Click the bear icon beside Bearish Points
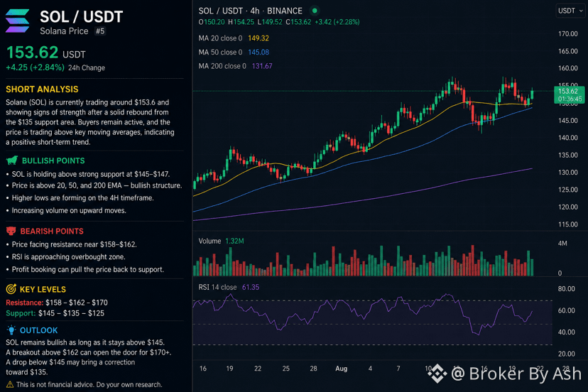 (x=11, y=231)
